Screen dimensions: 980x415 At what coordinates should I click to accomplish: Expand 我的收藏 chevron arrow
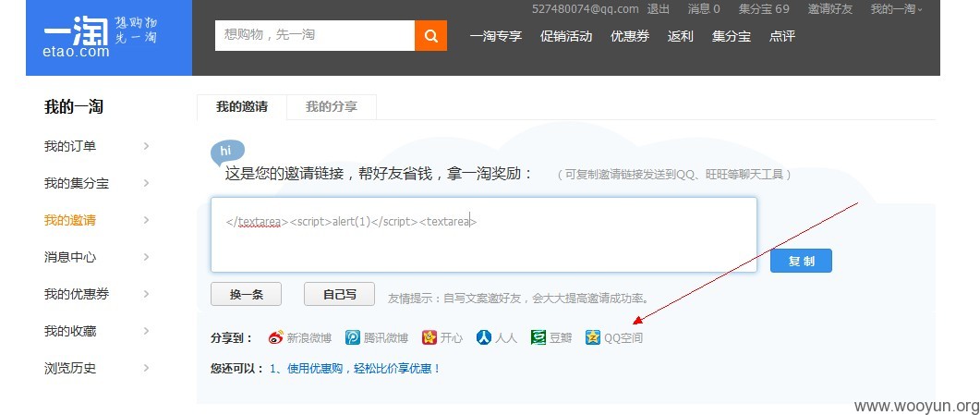tap(146, 331)
